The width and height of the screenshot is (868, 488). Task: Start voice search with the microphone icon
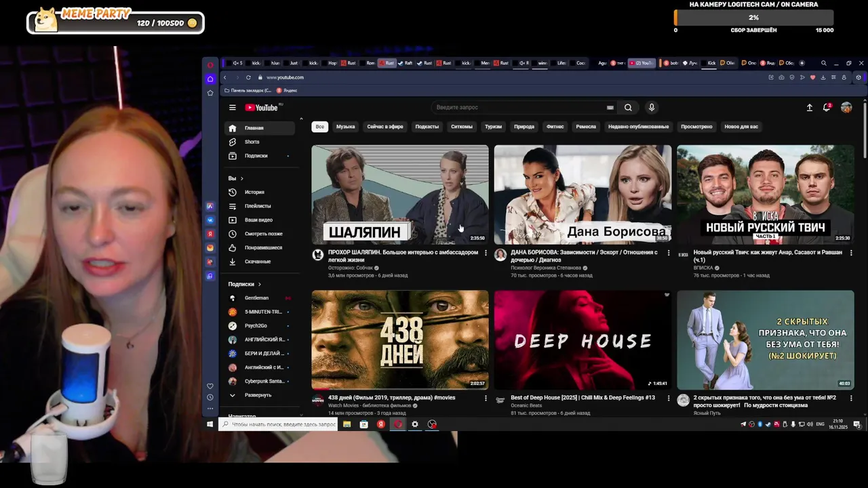point(652,107)
